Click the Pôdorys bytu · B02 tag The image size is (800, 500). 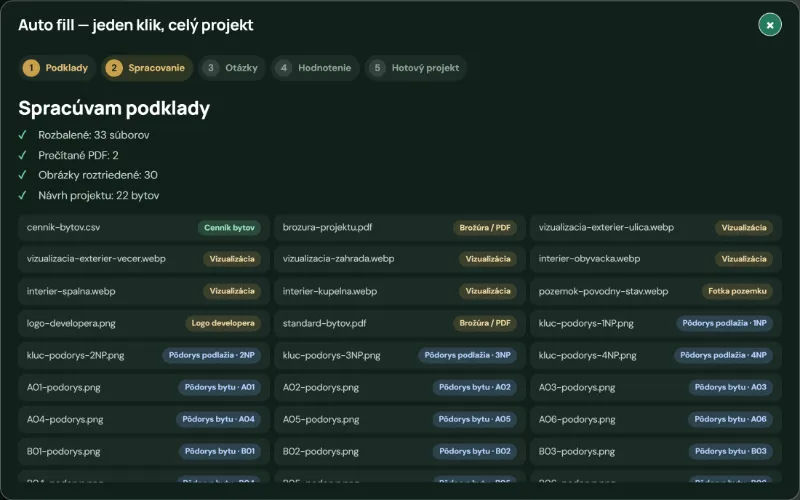[475, 452]
